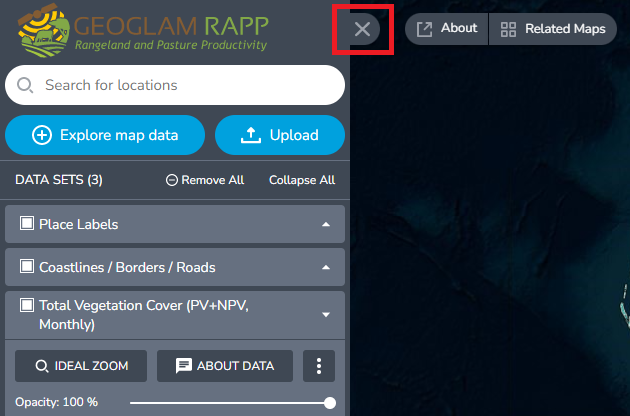Image resolution: width=630 pixels, height=416 pixels.
Task: Click the magnifier icon in search box
Action: pyautogui.click(x=25, y=85)
